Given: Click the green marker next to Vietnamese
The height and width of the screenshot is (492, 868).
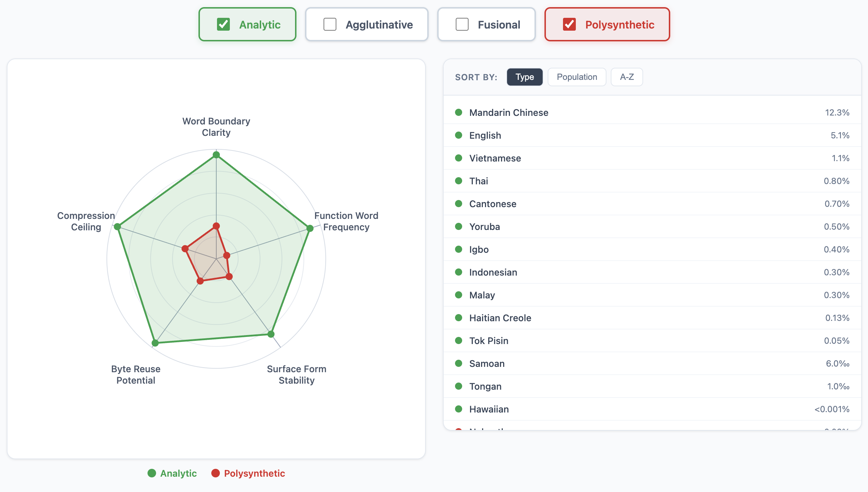Looking at the screenshot, I should tap(458, 158).
